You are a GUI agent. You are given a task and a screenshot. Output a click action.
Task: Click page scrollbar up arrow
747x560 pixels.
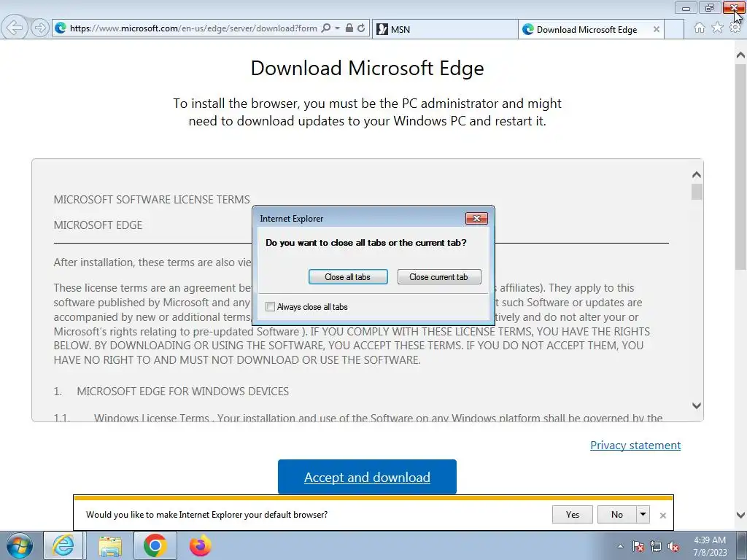pos(740,55)
